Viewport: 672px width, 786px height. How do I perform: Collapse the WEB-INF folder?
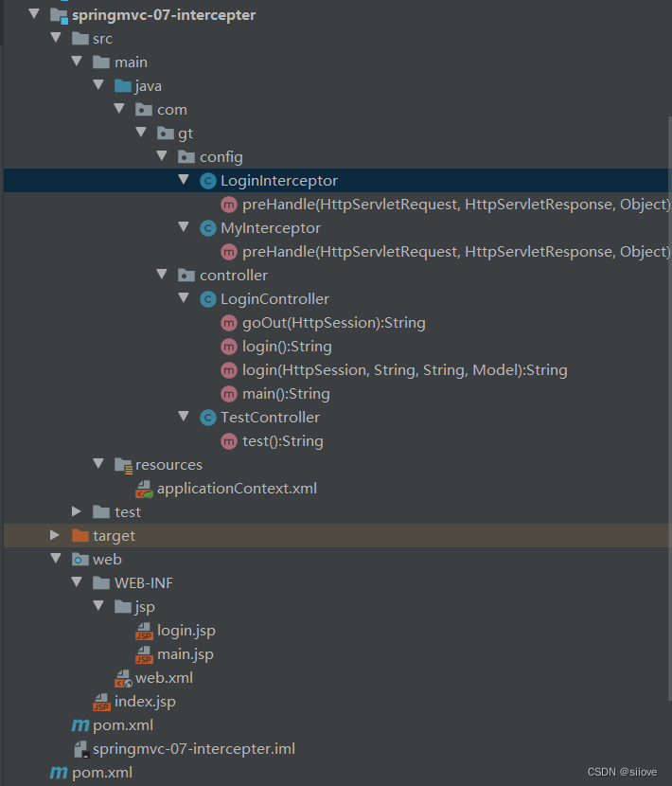pyautogui.click(x=77, y=582)
